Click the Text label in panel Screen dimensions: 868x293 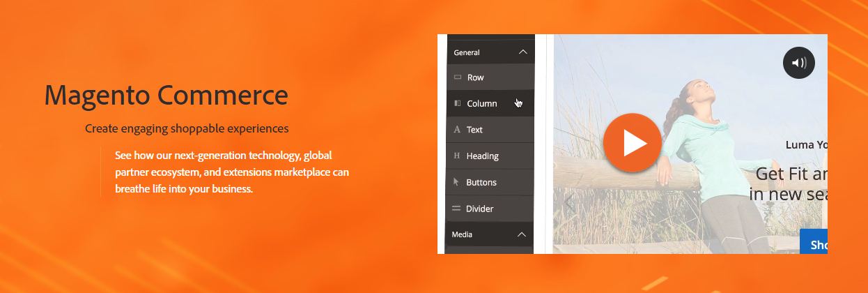tap(474, 130)
